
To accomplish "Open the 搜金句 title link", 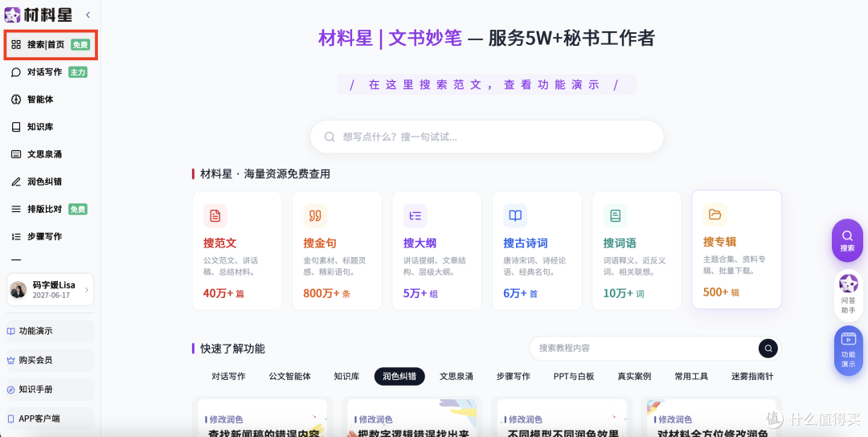I will tap(320, 243).
